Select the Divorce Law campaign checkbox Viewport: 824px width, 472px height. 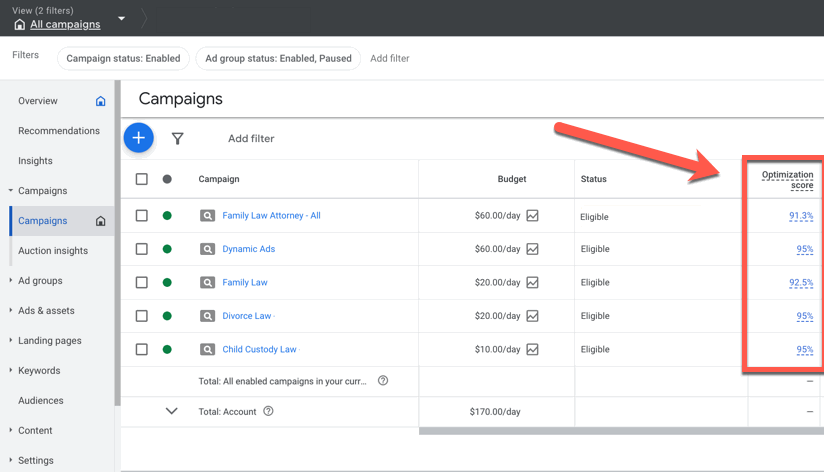(x=141, y=316)
